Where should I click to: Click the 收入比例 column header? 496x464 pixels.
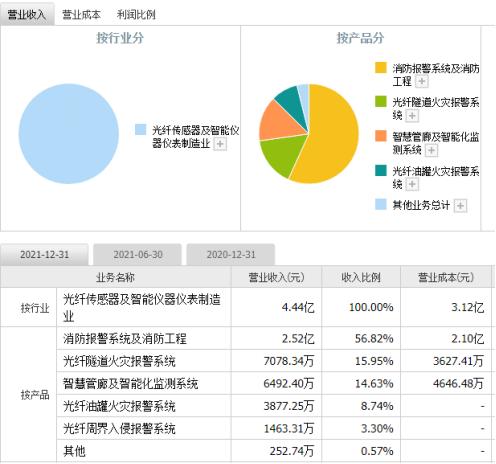pos(361,277)
